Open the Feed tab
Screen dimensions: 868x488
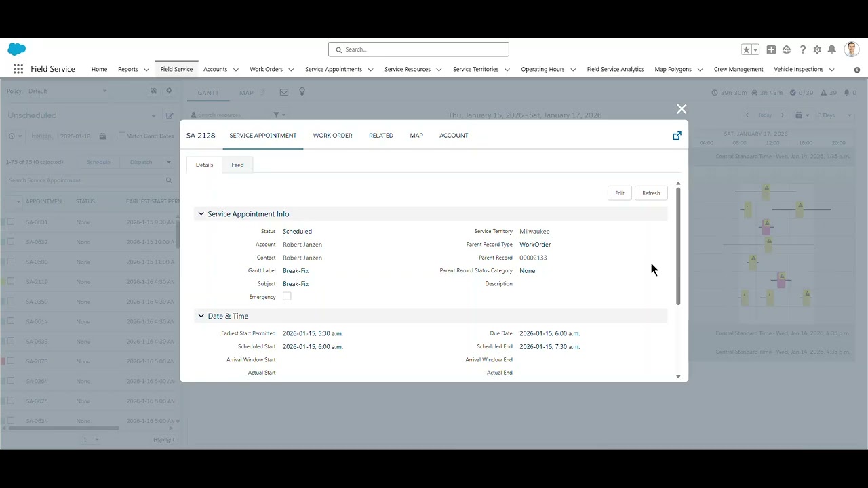(237, 165)
